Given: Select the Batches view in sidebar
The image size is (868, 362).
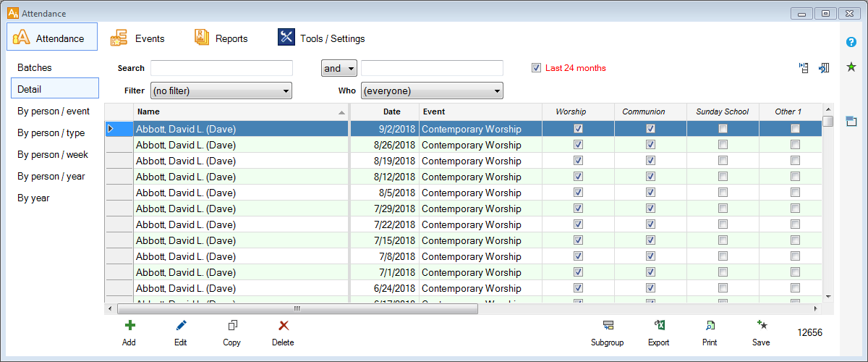Looking at the screenshot, I should pos(35,67).
